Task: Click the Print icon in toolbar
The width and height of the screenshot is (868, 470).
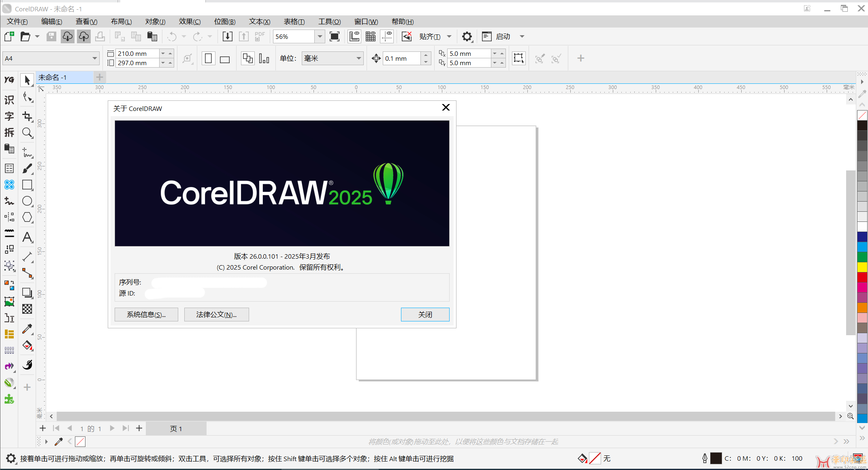Action: (x=100, y=36)
